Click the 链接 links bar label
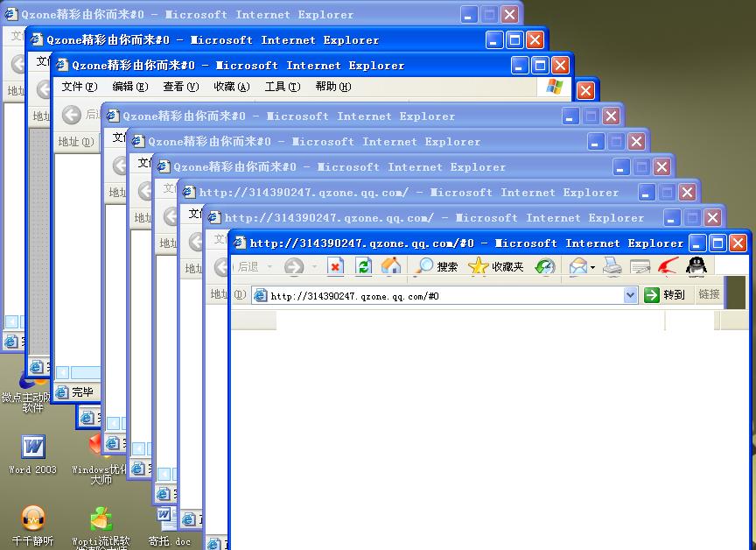Viewport: 756px width, 550px height. 709,294
